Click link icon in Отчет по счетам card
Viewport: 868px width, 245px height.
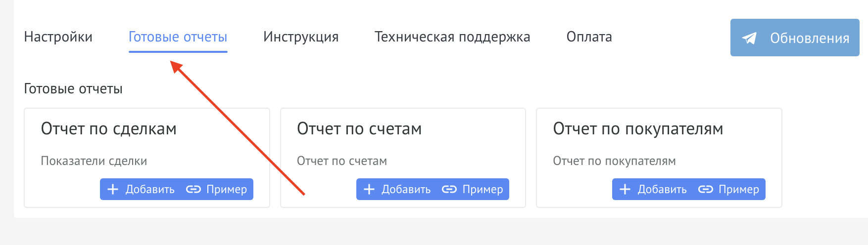[x=449, y=189]
